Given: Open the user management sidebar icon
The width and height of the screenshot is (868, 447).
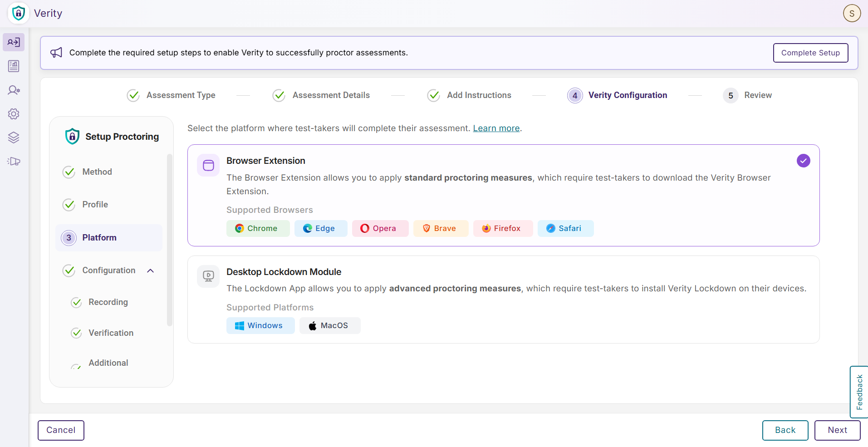Looking at the screenshot, I should pyautogui.click(x=14, y=90).
